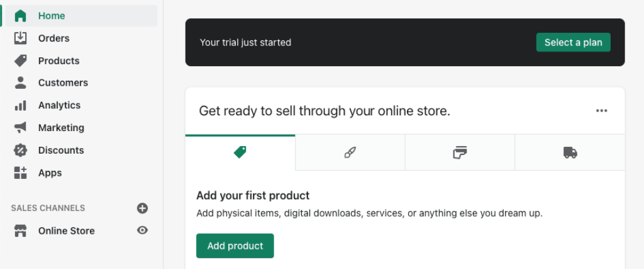Click the Customers person icon
This screenshot has height=269, width=644.
click(x=20, y=83)
